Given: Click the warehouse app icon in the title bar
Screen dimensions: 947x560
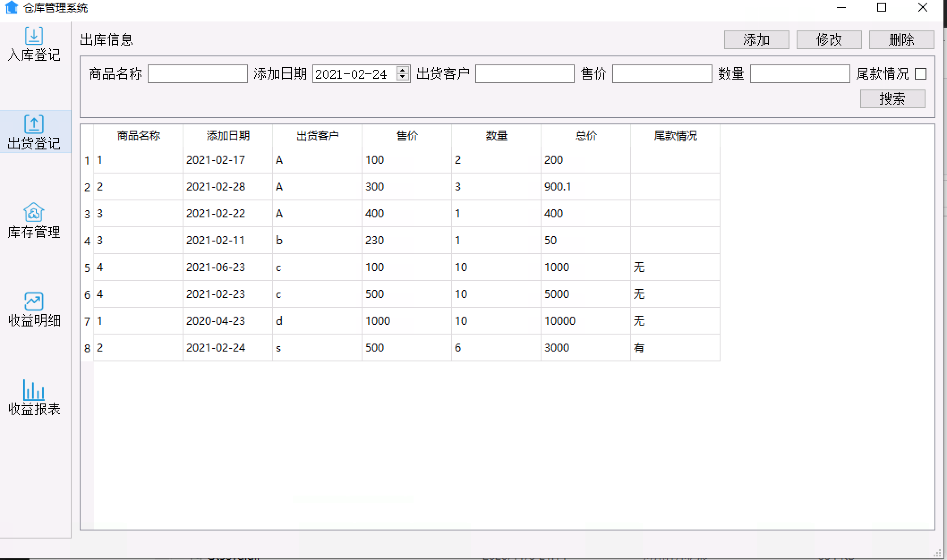Looking at the screenshot, I should [12, 8].
